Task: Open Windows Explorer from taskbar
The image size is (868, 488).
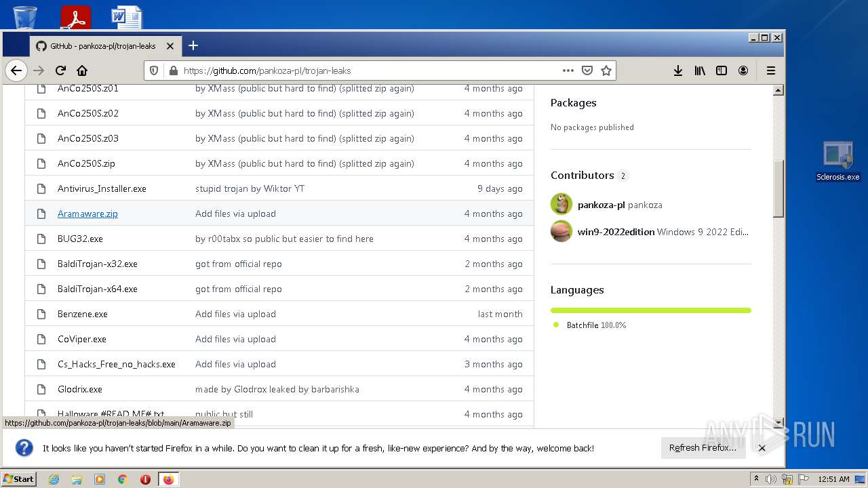Action: [77, 479]
